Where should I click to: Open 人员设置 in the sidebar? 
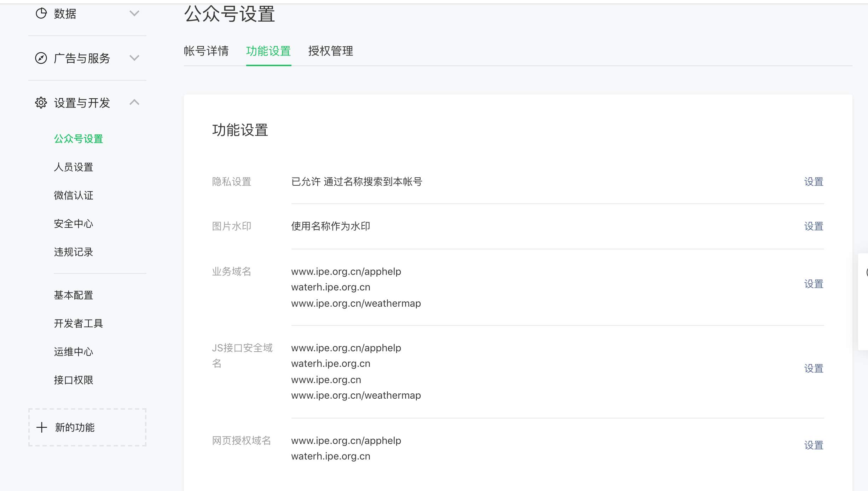[x=74, y=167]
